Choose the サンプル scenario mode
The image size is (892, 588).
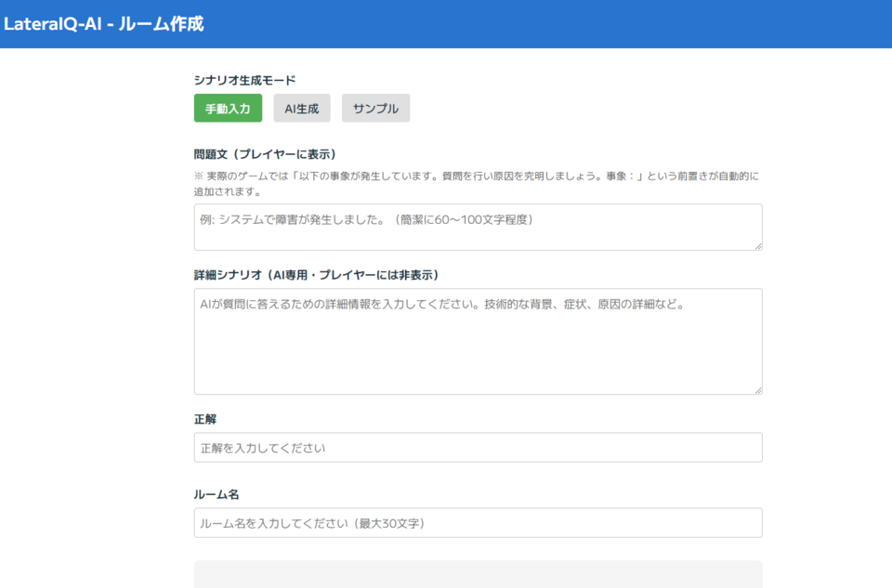point(375,108)
